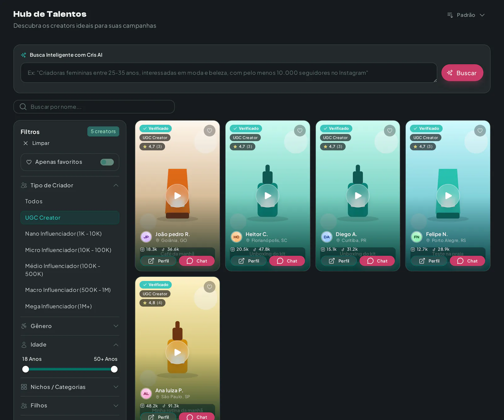Image resolution: width=504 pixels, height=420 pixels.
Task: Expand the Nichos / Categorias section
Action: 70,387
